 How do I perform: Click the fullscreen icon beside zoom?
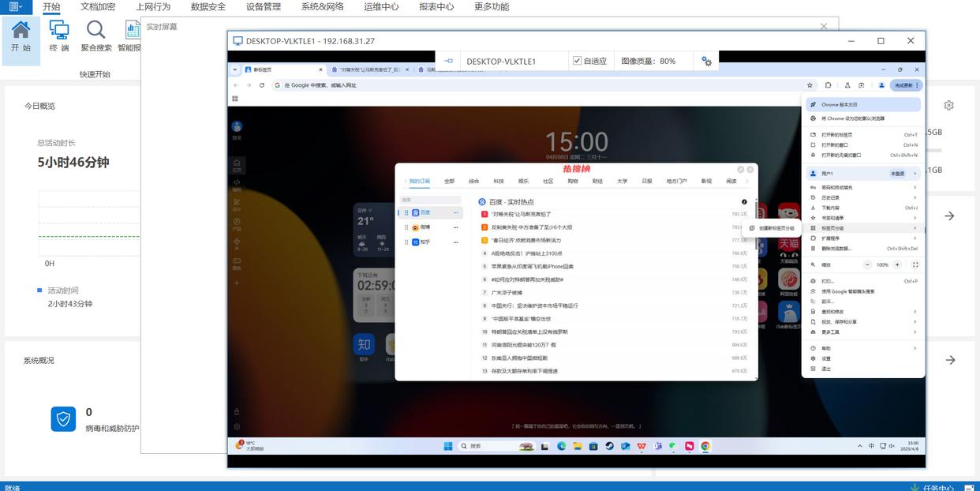coord(915,264)
